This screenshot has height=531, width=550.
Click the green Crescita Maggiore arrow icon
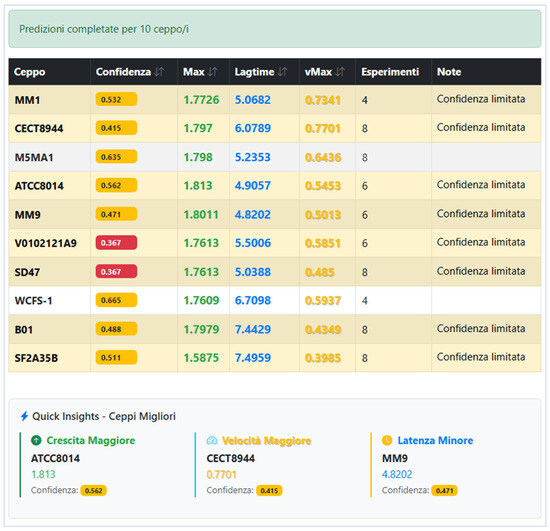[36, 440]
